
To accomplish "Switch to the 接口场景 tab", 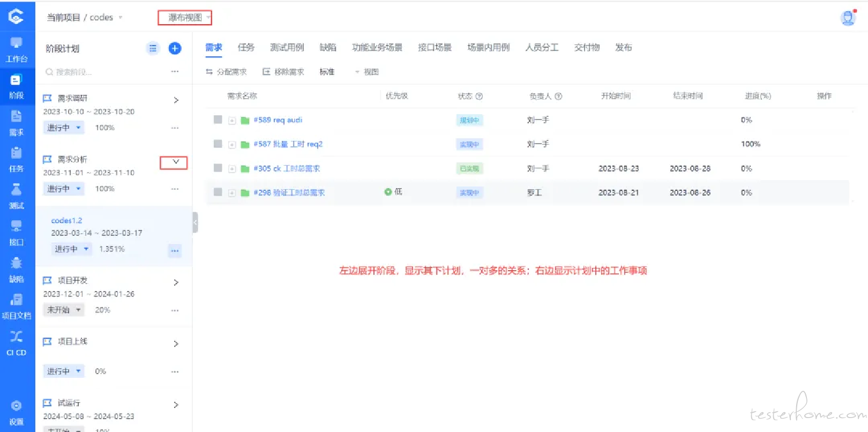I will (435, 48).
